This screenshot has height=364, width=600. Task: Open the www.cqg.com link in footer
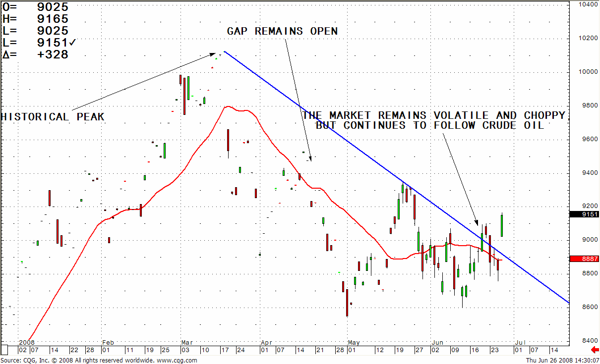point(177,361)
